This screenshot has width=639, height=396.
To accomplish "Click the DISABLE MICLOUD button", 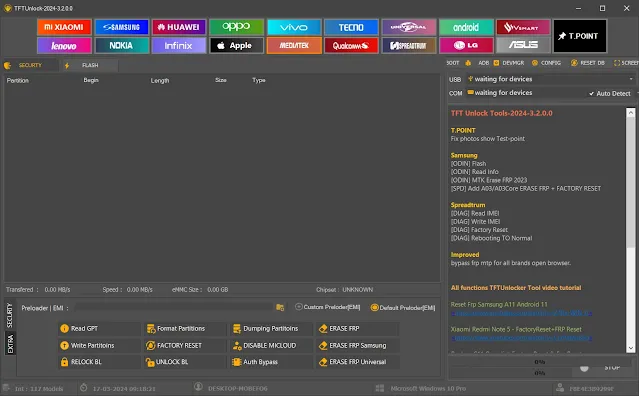I will pos(271,345).
